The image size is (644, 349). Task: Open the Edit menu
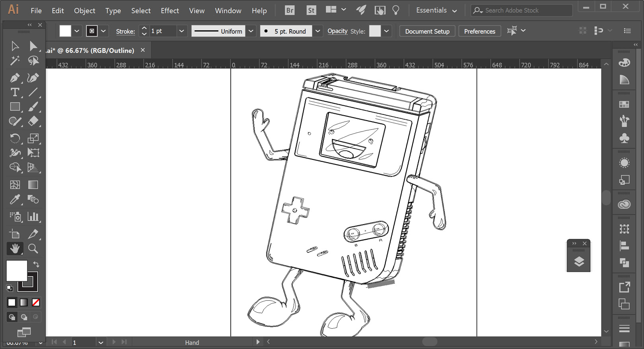click(58, 11)
